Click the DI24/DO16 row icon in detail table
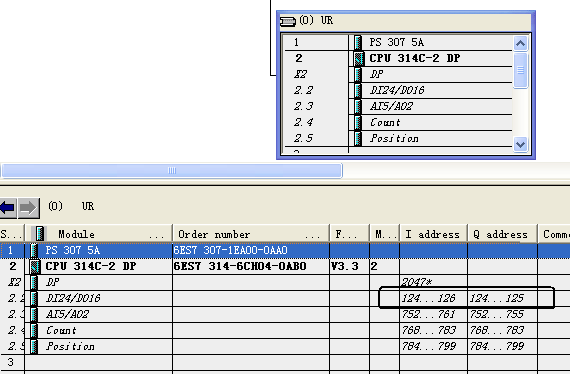Image resolution: width=570 pixels, height=374 pixels. pos(34,298)
